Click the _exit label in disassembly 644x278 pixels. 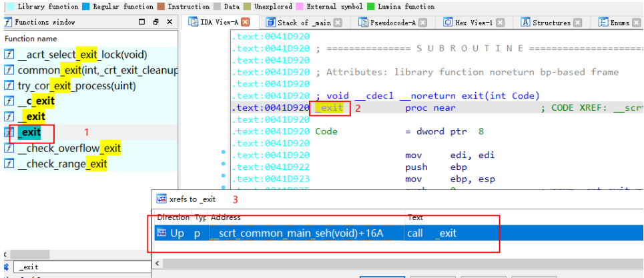click(329, 108)
